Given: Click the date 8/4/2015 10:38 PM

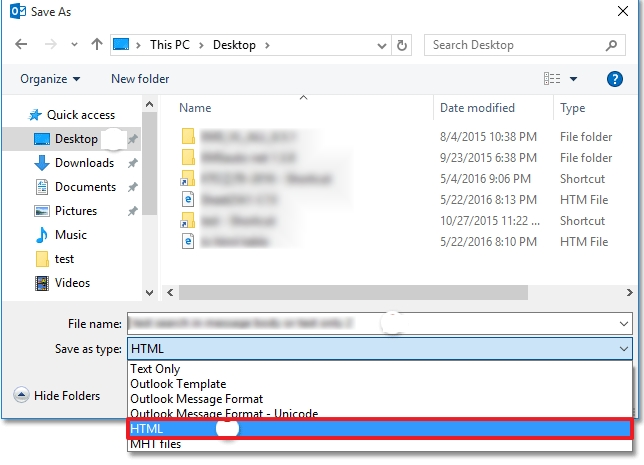Looking at the screenshot, I should tap(488, 137).
